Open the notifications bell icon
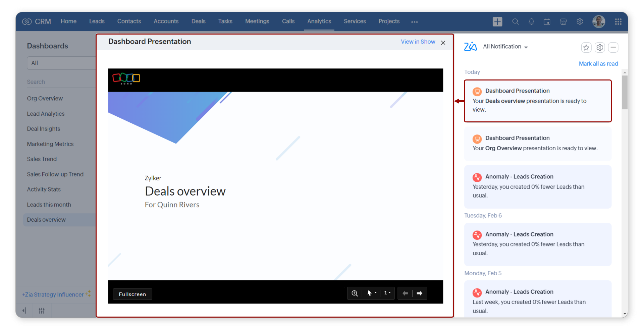The width and height of the screenshot is (644, 331). (531, 22)
